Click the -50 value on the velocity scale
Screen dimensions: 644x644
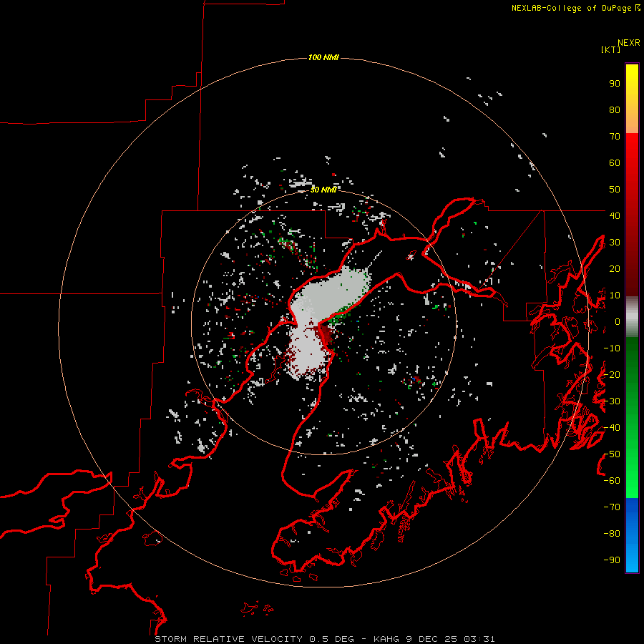tap(612, 454)
